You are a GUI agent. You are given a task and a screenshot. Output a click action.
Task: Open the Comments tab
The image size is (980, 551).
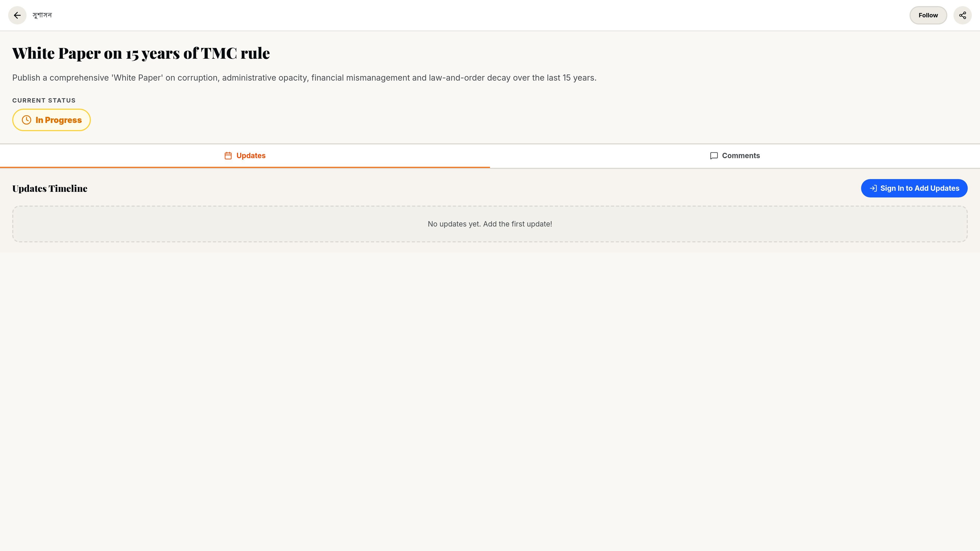(735, 156)
